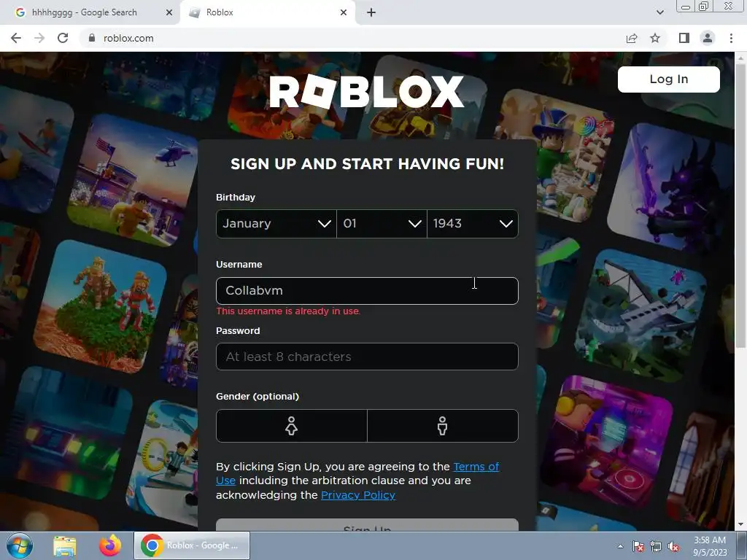The height and width of the screenshot is (560, 747).
Task: Click the "This username is already in use." message
Action: click(x=288, y=311)
